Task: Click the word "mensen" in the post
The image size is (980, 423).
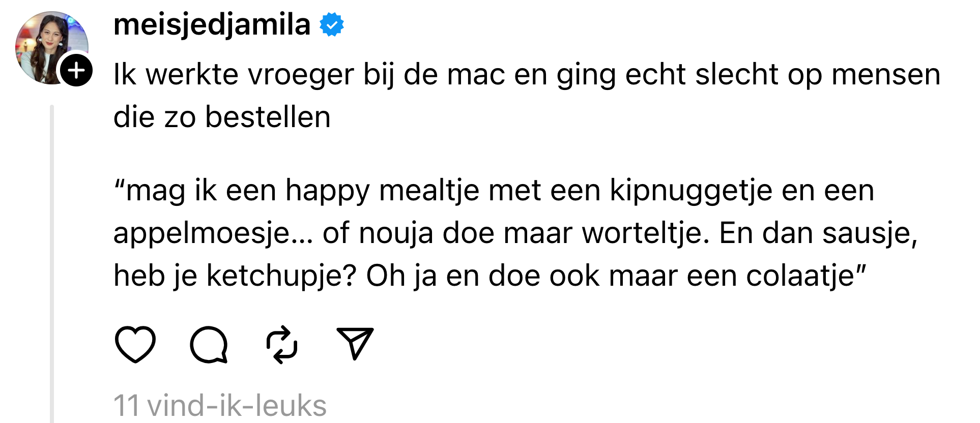Action: click(x=885, y=74)
